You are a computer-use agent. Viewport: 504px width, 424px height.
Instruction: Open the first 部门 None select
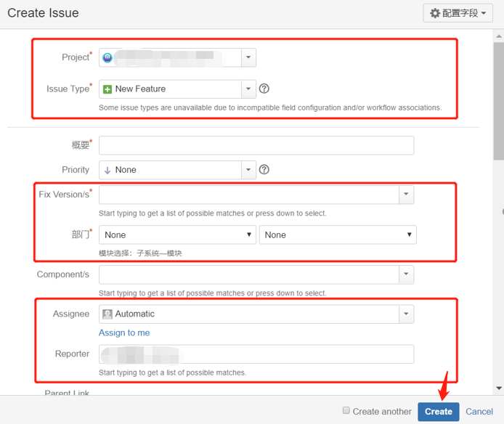click(177, 235)
